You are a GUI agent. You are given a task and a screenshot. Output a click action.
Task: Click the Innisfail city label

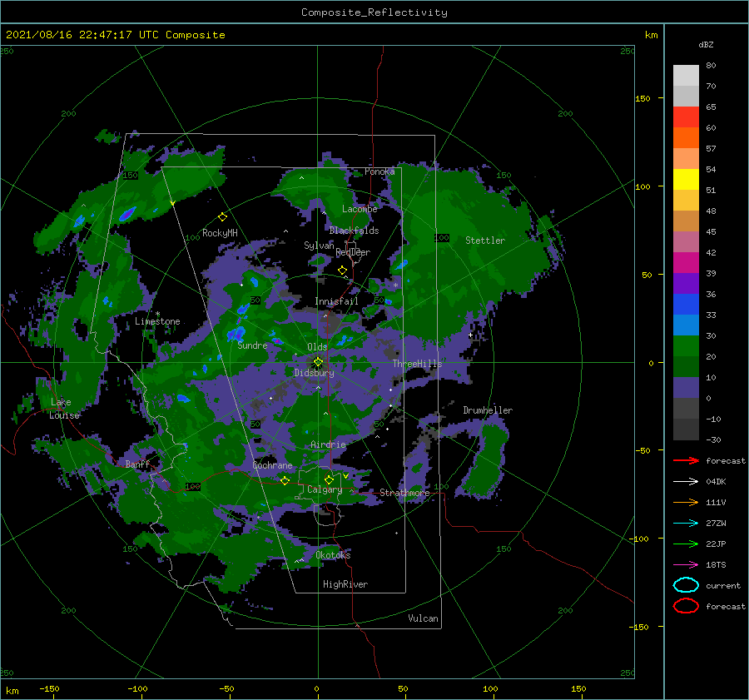coord(336,301)
